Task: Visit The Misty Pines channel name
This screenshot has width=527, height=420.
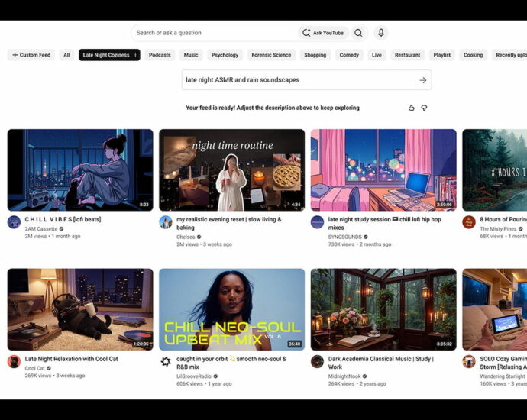Action: pos(498,229)
